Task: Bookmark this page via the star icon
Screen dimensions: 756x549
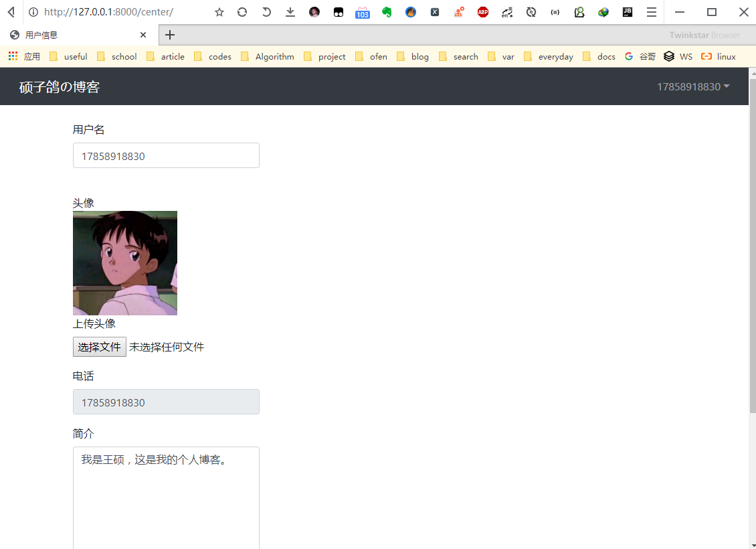Action: pos(219,12)
